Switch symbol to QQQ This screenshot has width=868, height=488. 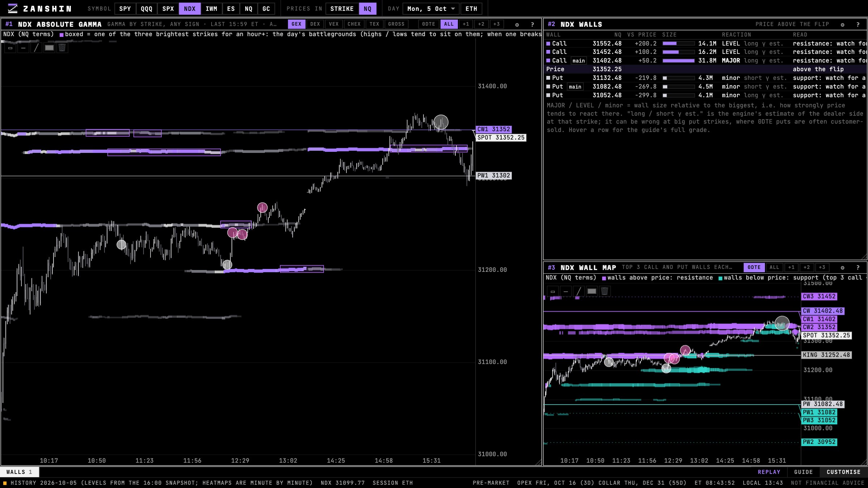click(x=146, y=9)
